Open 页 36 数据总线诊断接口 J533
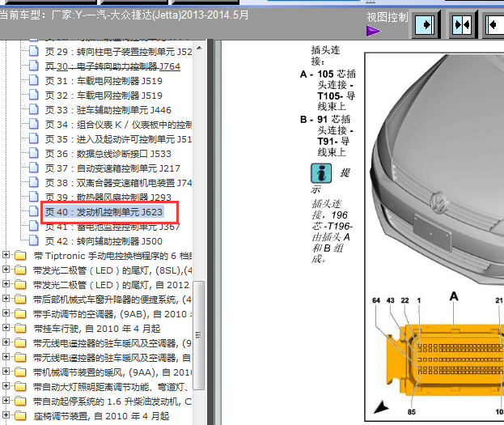The width and height of the screenshot is (504, 425). (108, 154)
